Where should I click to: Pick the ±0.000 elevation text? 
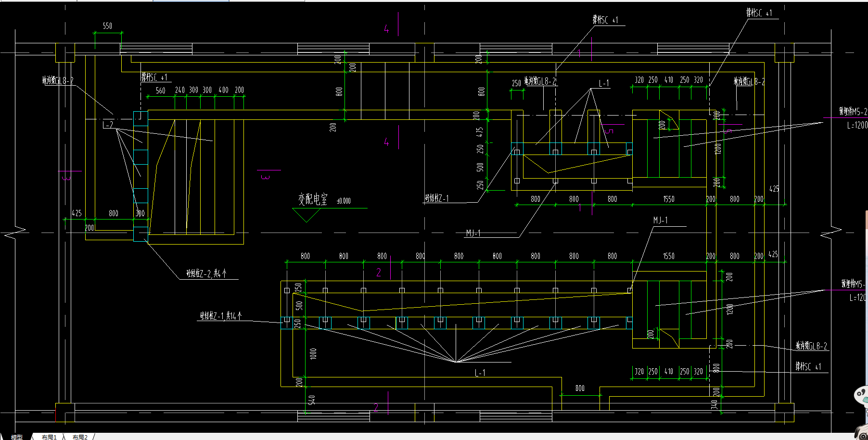point(344,201)
